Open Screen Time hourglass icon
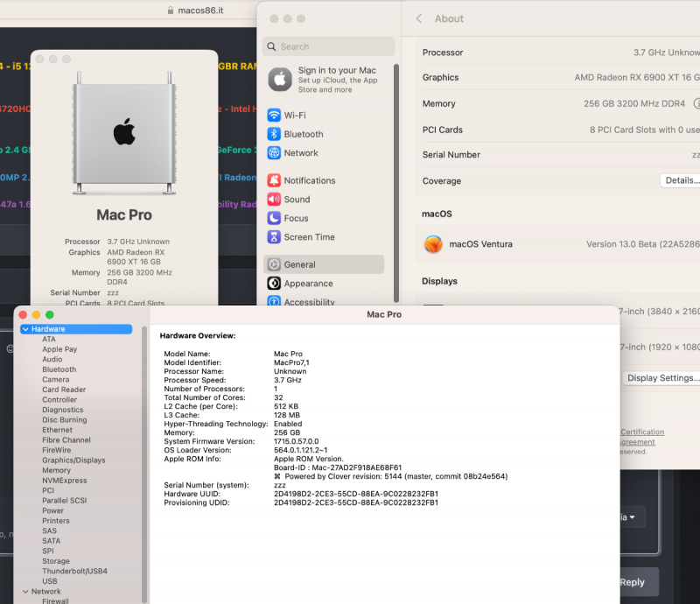This screenshot has width=700, height=604. (x=274, y=236)
